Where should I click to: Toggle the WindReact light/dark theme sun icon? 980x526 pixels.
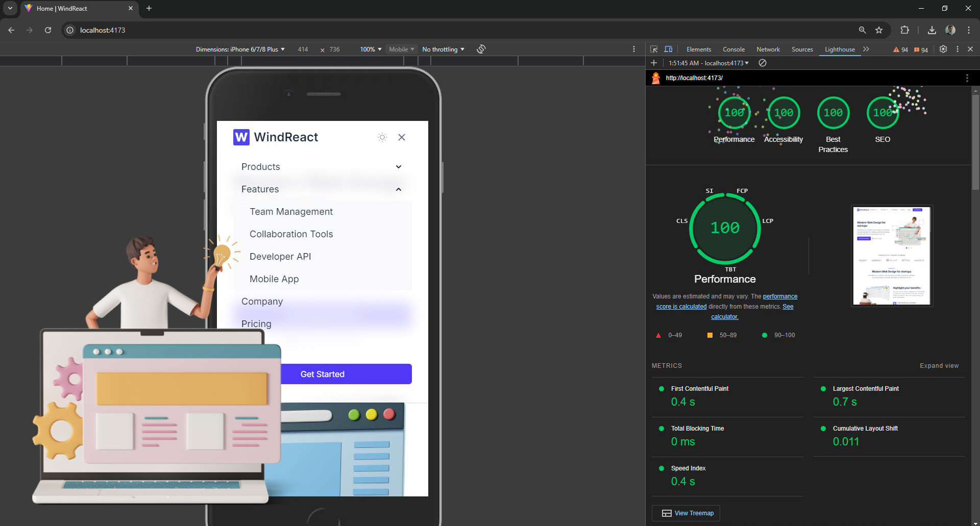click(x=382, y=137)
